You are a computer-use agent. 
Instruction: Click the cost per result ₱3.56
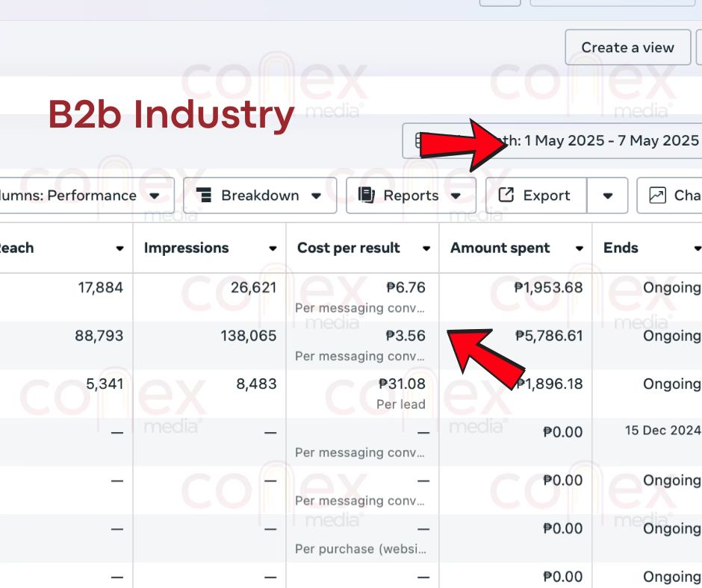(x=406, y=336)
